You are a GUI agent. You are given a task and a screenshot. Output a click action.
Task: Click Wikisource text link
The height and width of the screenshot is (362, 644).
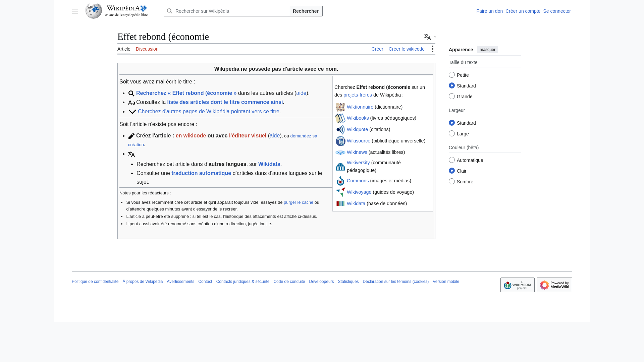click(x=359, y=141)
